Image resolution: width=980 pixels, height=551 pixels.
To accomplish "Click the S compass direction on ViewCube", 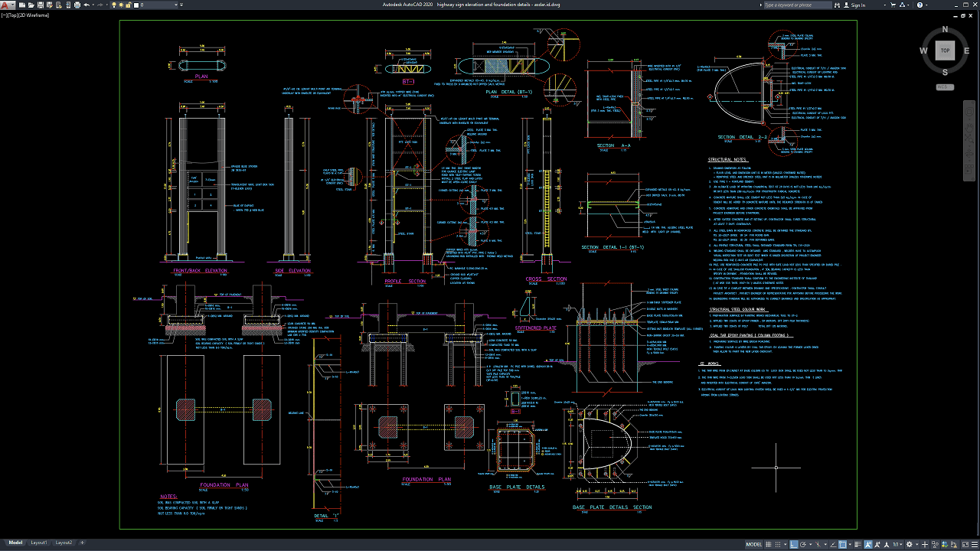I will (x=945, y=72).
